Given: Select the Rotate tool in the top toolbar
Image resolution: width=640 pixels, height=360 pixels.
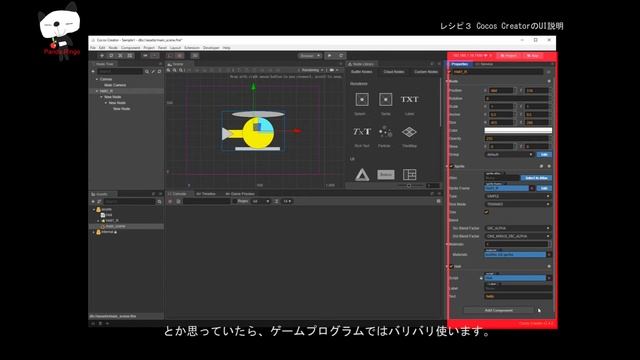Looking at the screenshot, I should [111, 56].
